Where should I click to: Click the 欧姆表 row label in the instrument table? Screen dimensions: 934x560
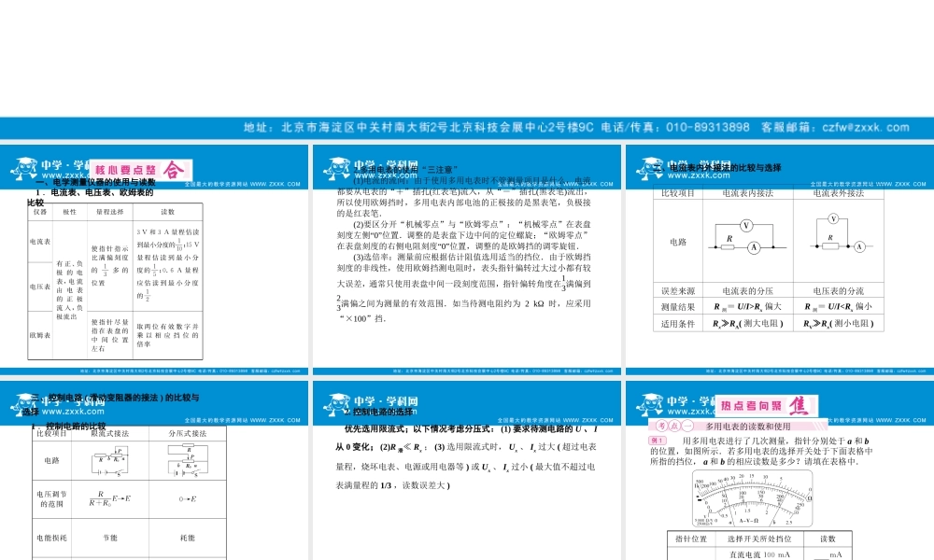(x=40, y=336)
